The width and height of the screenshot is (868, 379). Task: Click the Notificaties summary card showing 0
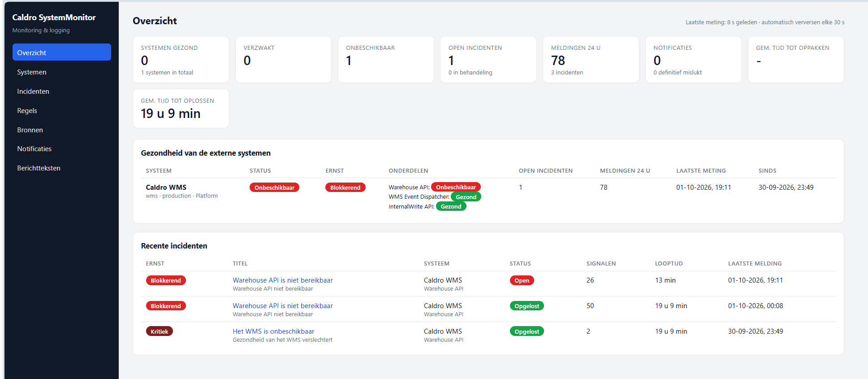tap(694, 59)
